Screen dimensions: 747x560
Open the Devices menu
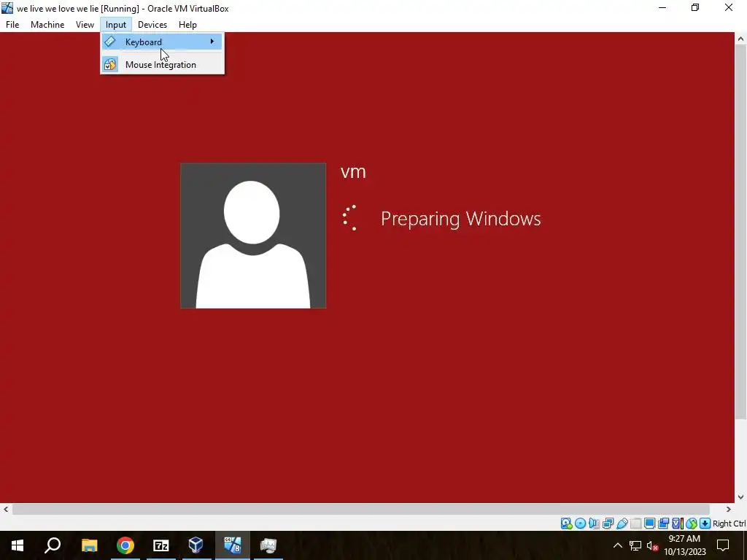click(152, 25)
